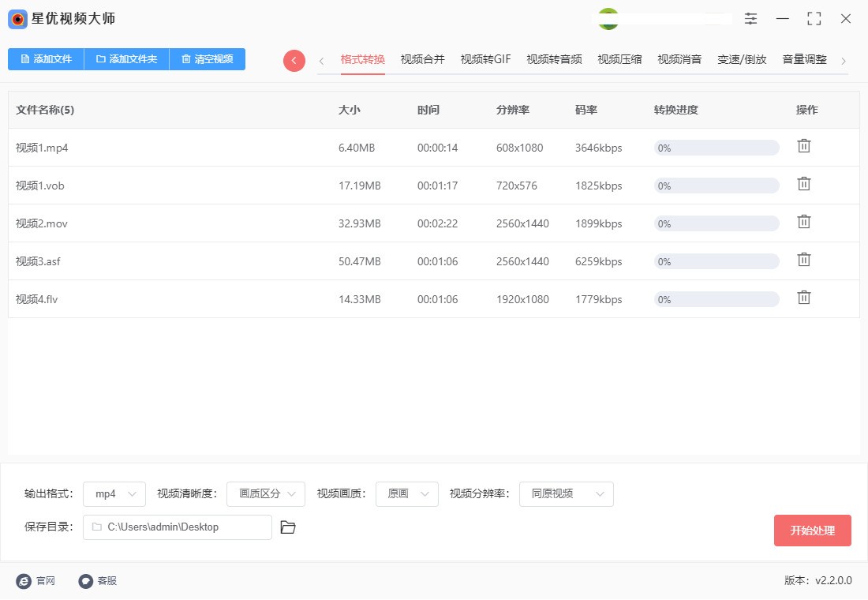The width and height of the screenshot is (868, 600).
Task: Select the 添加文件 (Add File) icon button
Action: point(45,59)
